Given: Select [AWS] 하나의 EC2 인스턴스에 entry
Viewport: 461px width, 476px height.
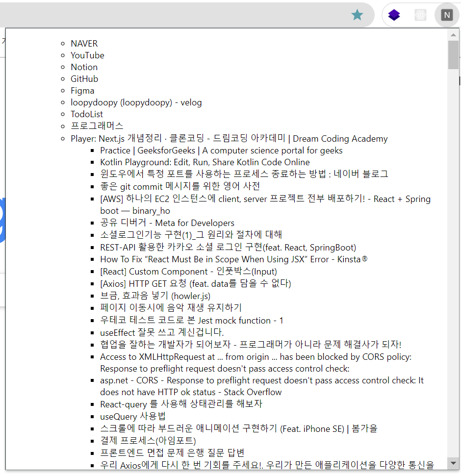Looking at the screenshot, I should coord(265,205).
